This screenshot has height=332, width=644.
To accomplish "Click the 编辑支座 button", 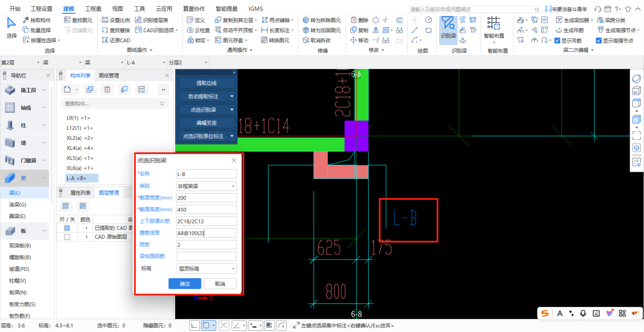I will click(207, 123).
